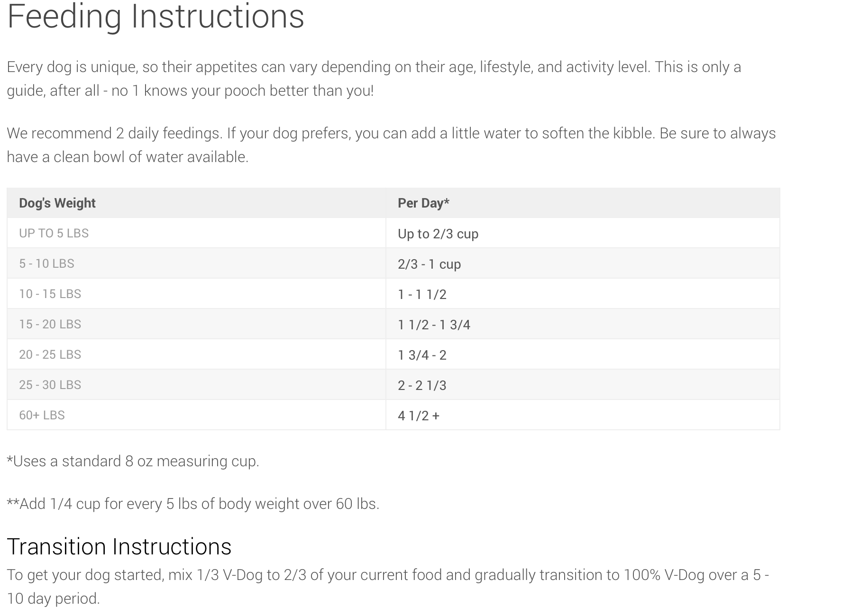Click the Add 1/4 cup footnote

193,504
